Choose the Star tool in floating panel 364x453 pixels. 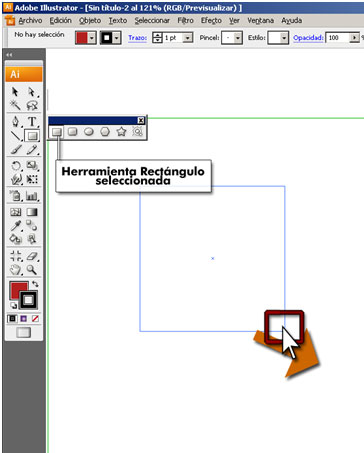point(121,132)
